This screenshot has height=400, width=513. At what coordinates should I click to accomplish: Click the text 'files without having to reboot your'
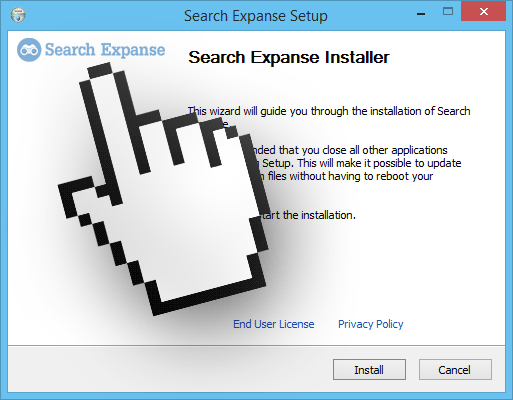pyautogui.click(x=350, y=176)
